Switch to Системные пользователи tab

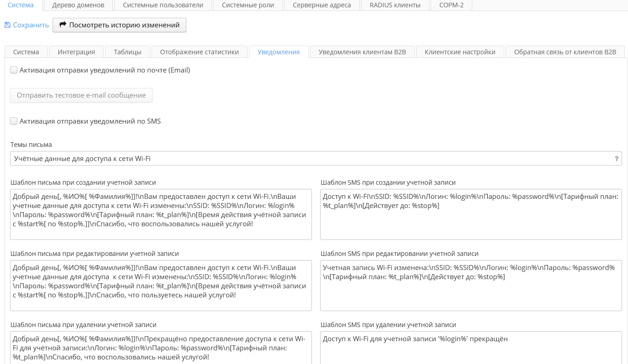163,5
